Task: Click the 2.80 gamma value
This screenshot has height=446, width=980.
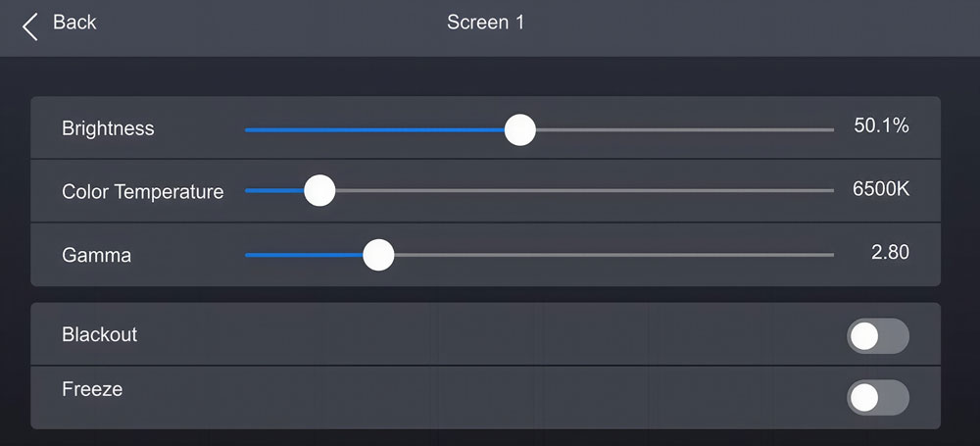Action: coord(890,253)
